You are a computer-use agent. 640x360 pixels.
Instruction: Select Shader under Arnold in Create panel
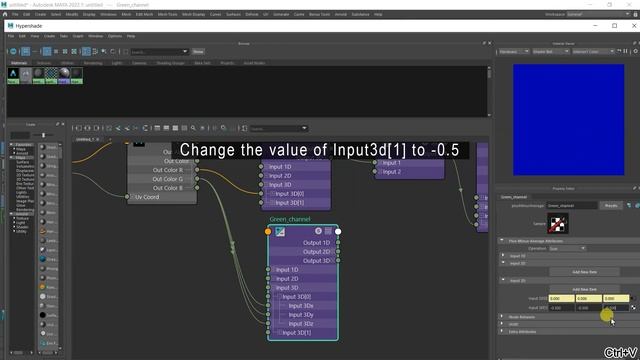point(22,227)
